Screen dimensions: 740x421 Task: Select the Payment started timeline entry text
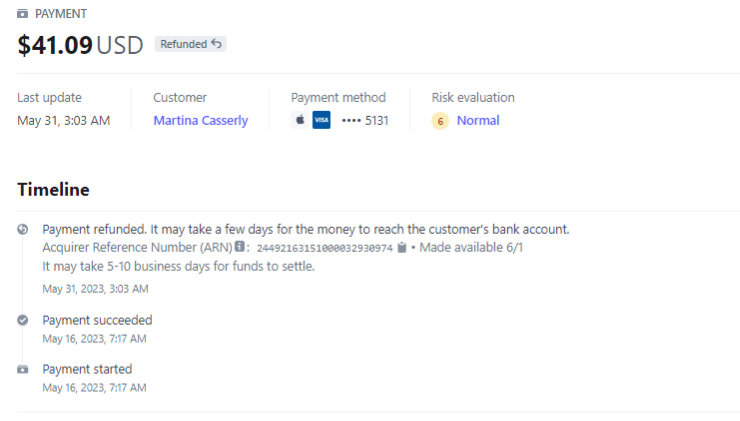point(87,369)
